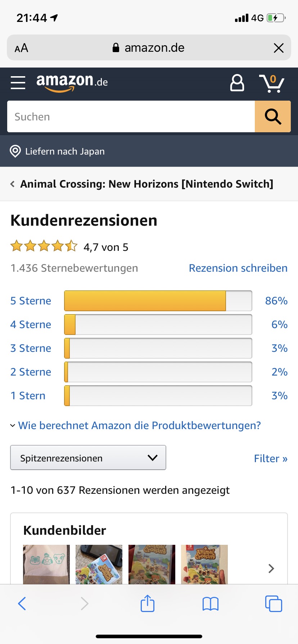
Task: Open the account profile icon
Action: (x=237, y=83)
